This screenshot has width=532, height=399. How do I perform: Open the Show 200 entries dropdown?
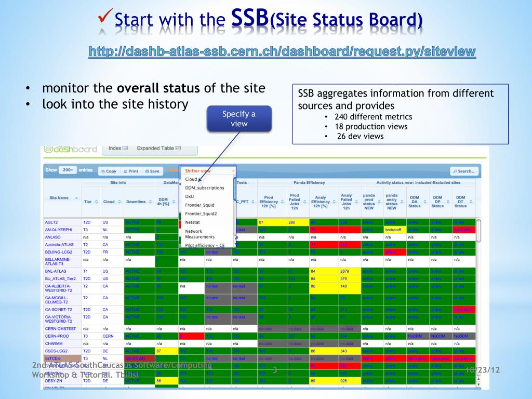pos(68,170)
